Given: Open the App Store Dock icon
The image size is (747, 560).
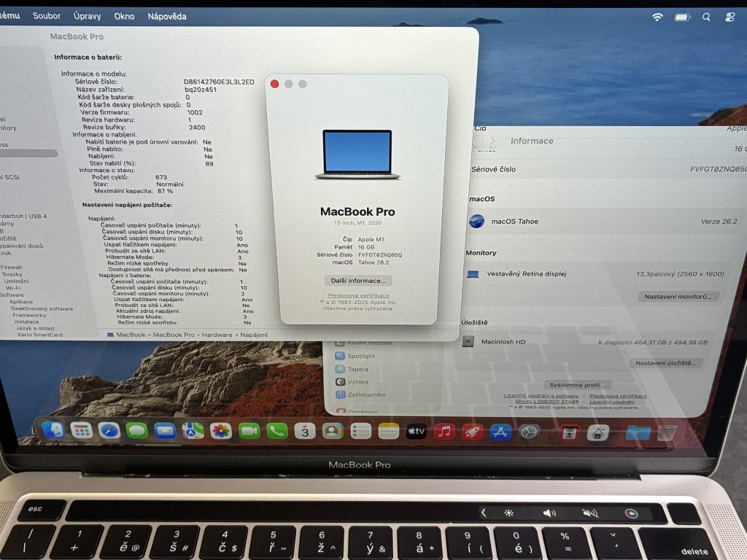Looking at the screenshot, I should tap(500, 432).
